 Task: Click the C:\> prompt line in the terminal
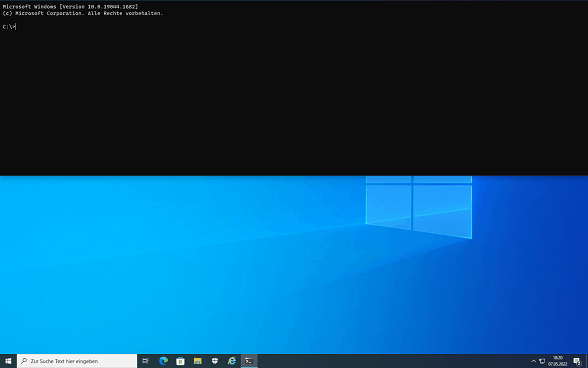tap(9, 27)
